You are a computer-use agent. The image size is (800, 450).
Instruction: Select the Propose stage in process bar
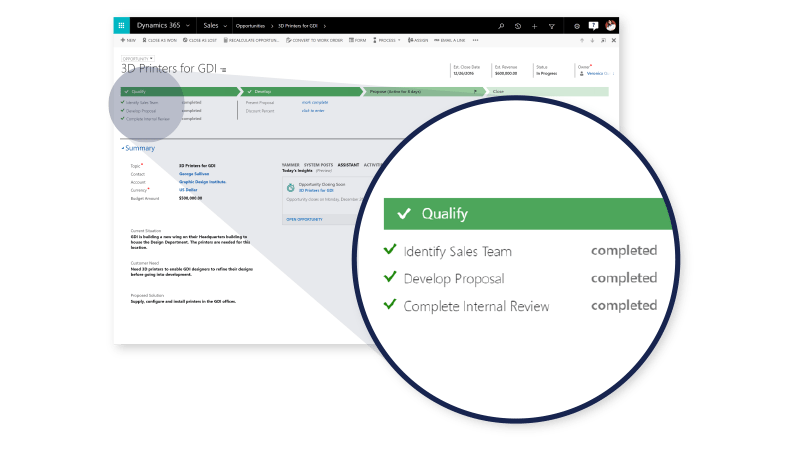(423, 92)
